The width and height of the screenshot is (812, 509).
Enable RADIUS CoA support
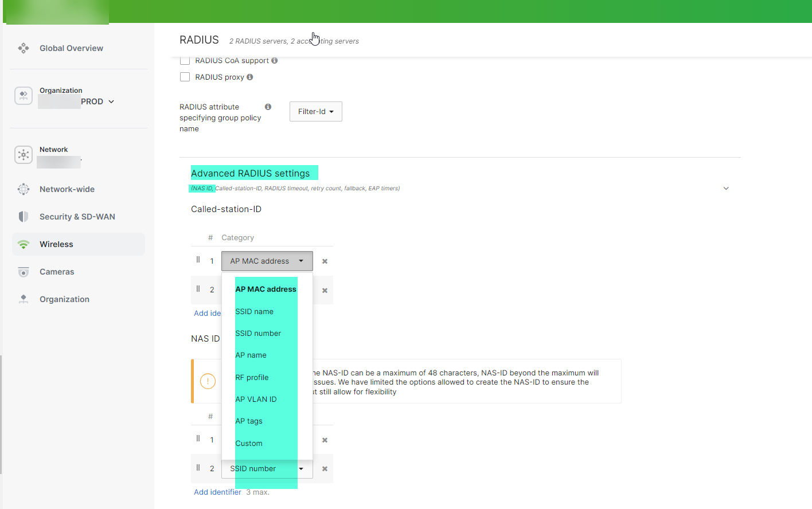coord(185,60)
